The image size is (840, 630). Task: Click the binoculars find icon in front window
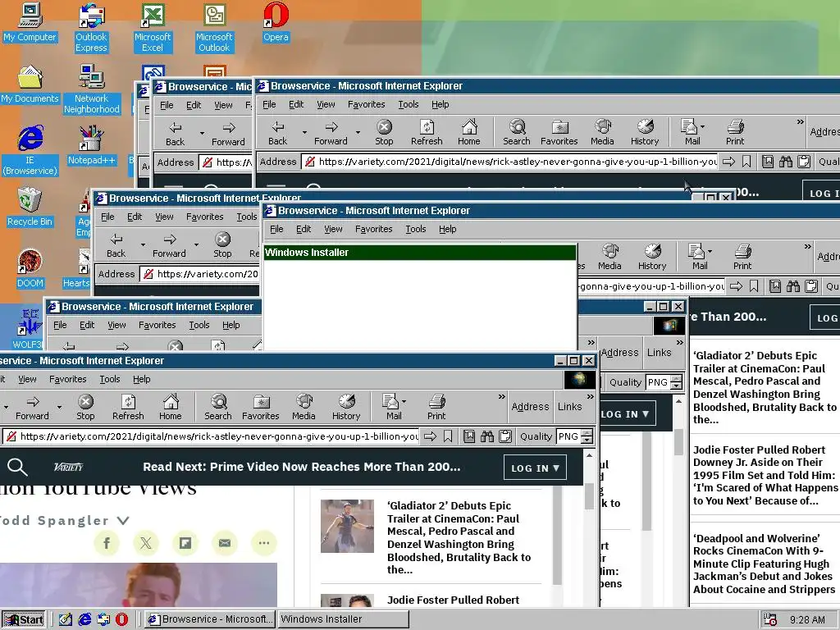(487, 436)
